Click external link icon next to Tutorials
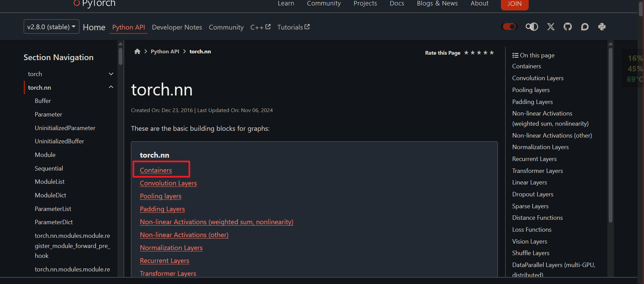This screenshot has width=644, height=284. pyautogui.click(x=307, y=26)
